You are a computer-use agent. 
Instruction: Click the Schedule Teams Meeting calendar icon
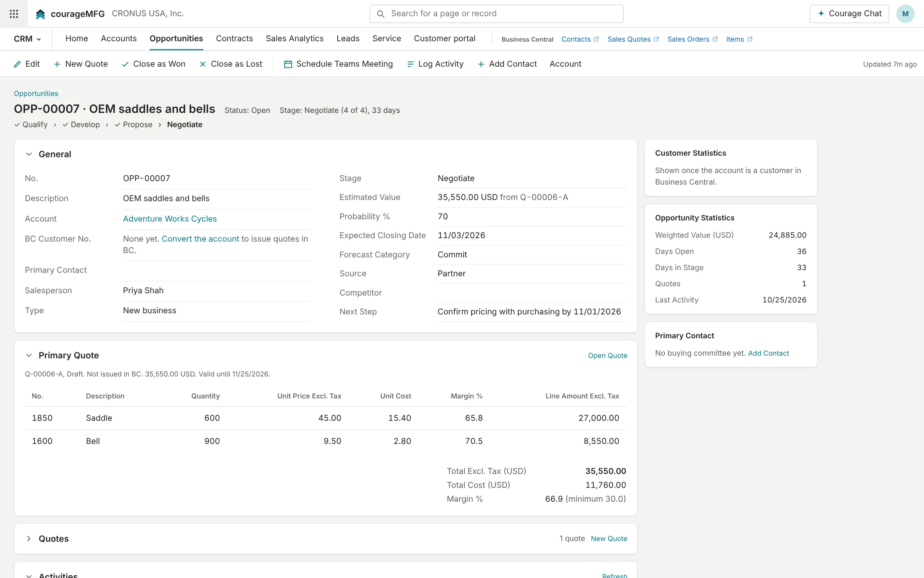click(x=288, y=64)
